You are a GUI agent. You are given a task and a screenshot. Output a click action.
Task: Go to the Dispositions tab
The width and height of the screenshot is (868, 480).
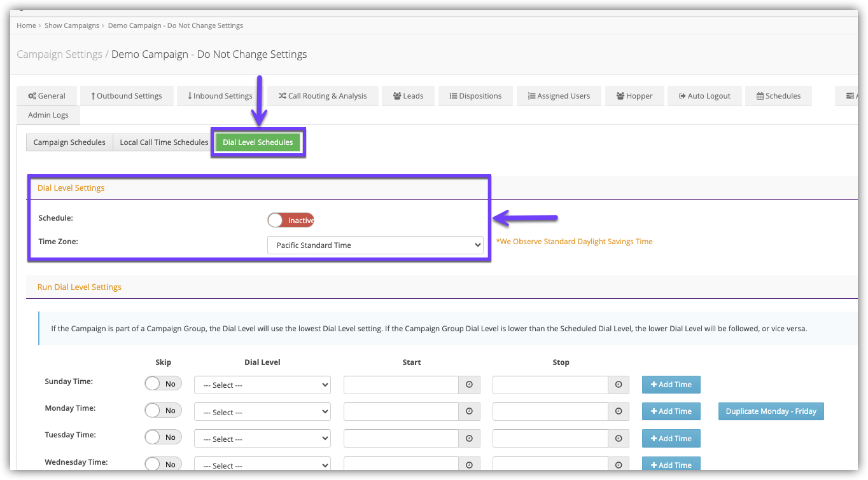tap(475, 96)
